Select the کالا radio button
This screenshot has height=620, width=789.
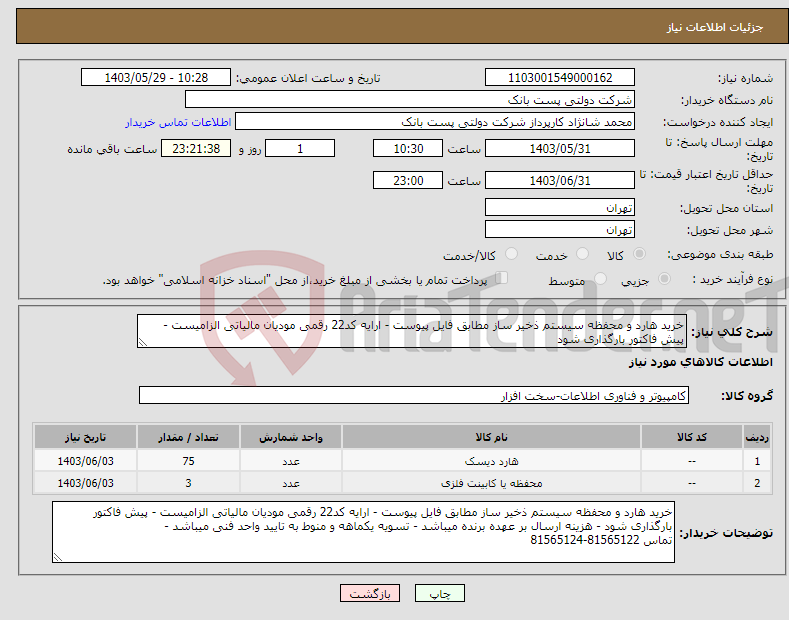(639, 254)
